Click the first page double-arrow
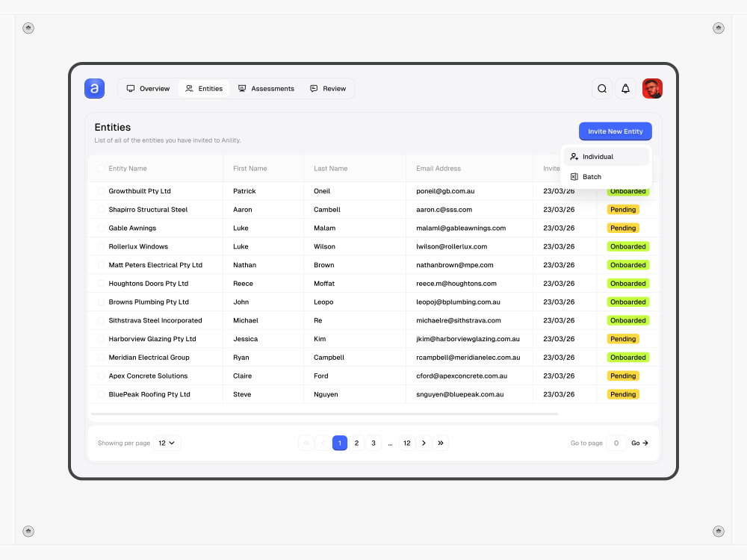 pyautogui.click(x=306, y=443)
